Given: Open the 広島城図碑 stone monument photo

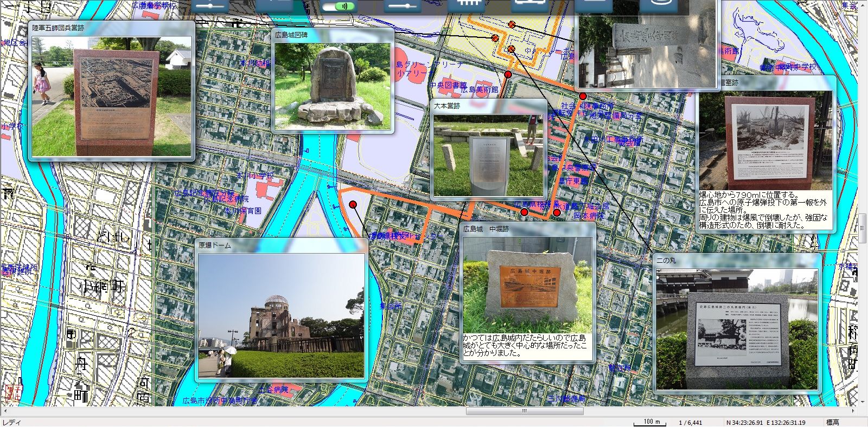Looking at the screenshot, I should 332,85.
